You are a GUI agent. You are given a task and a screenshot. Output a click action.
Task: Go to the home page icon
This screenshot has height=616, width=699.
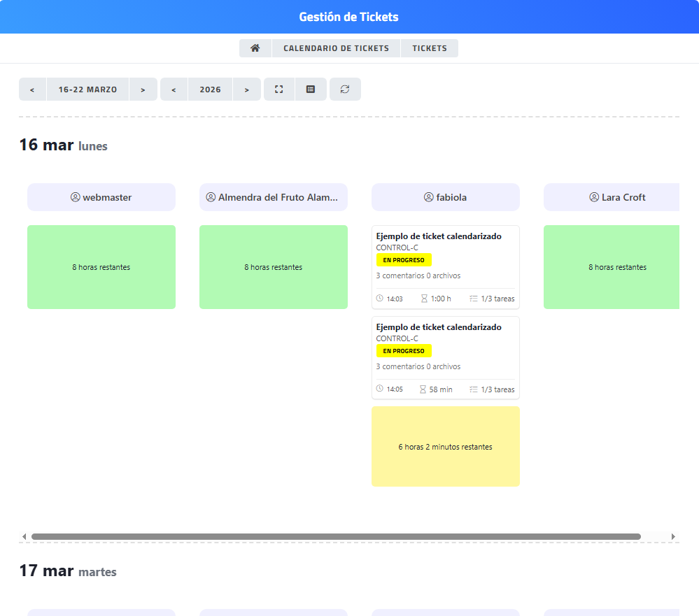click(x=255, y=48)
